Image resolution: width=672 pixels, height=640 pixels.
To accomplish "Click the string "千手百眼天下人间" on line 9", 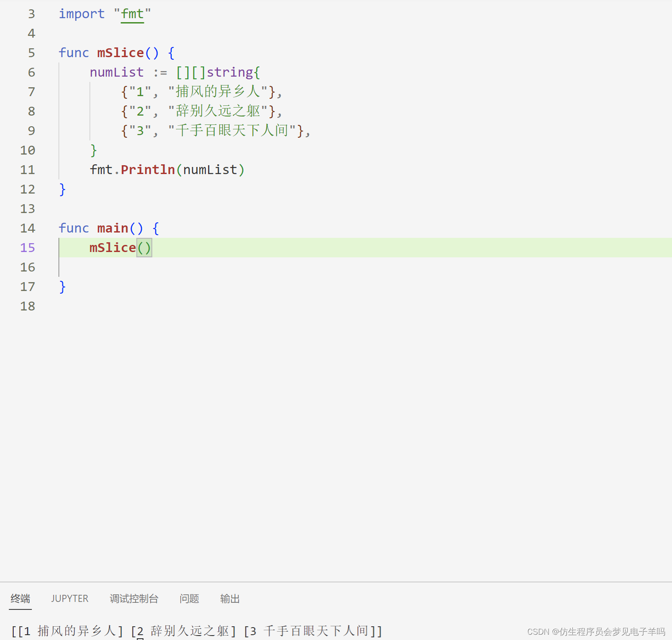I will [x=232, y=131].
